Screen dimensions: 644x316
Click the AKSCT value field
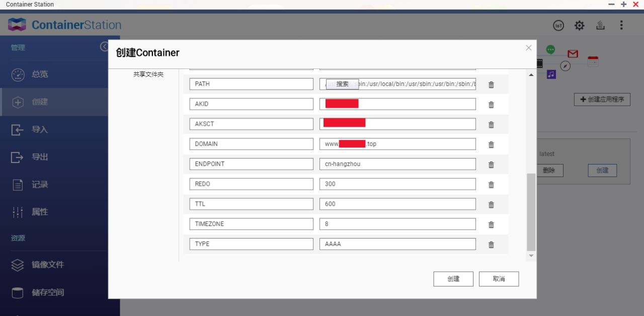point(397,124)
